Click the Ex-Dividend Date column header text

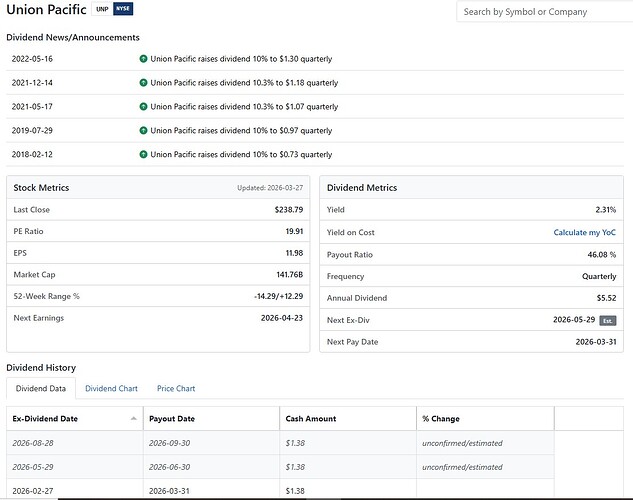[x=45, y=419]
